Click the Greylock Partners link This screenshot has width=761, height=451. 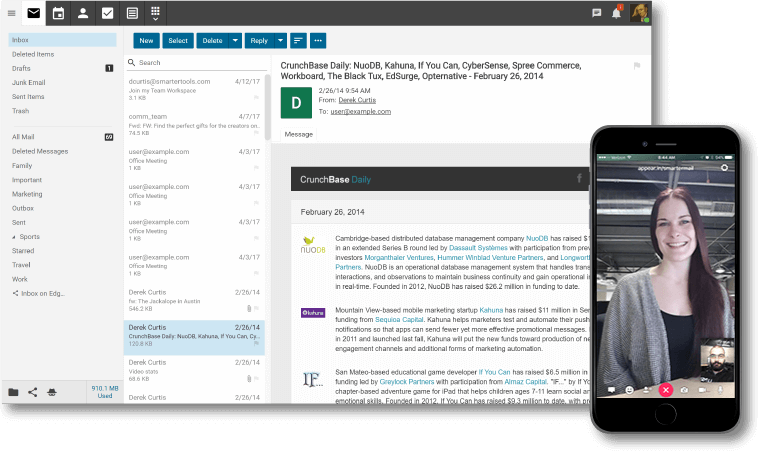tap(407, 382)
